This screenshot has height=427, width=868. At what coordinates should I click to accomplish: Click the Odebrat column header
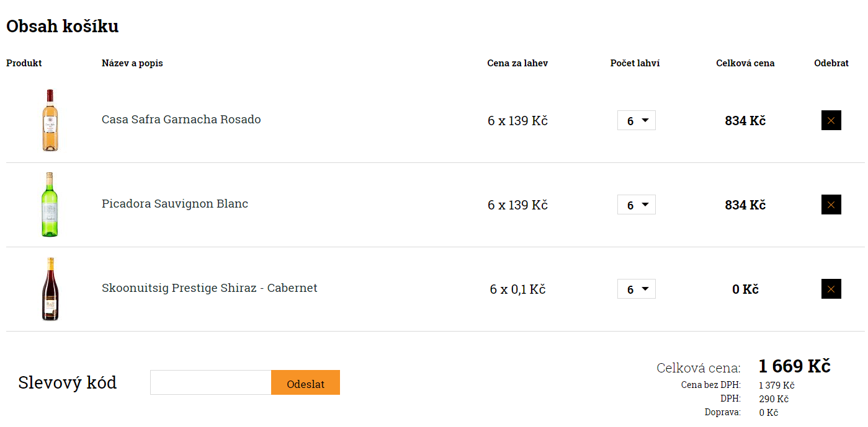tap(831, 63)
